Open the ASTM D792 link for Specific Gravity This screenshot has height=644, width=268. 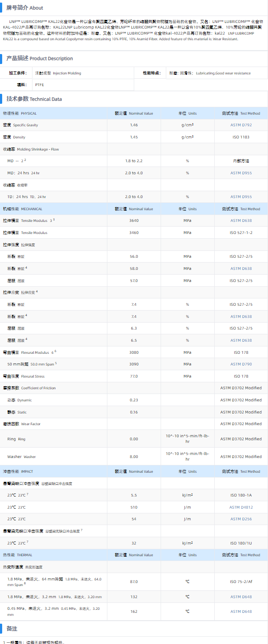click(241, 125)
